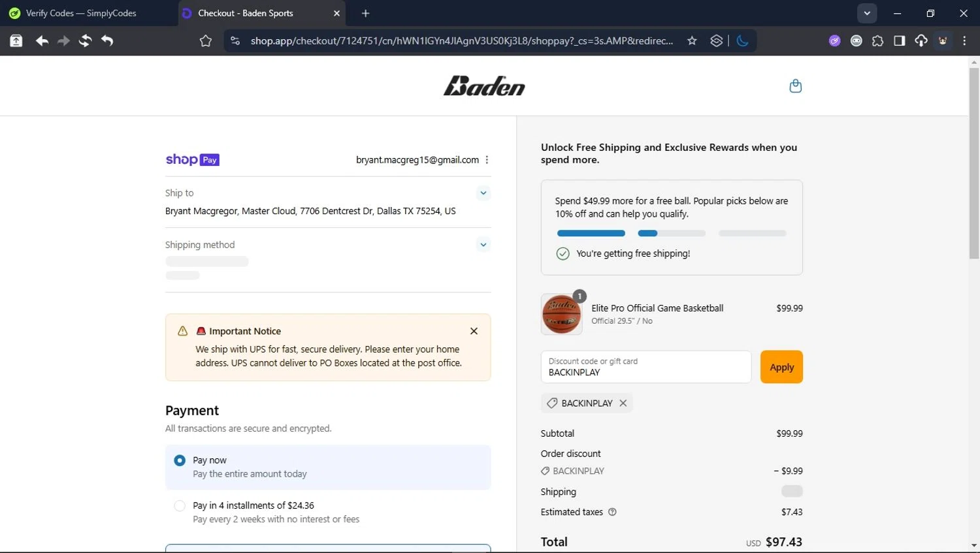980x553 pixels.
Task: Click the cloud upload extension icon
Action: (x=921, y=40)
